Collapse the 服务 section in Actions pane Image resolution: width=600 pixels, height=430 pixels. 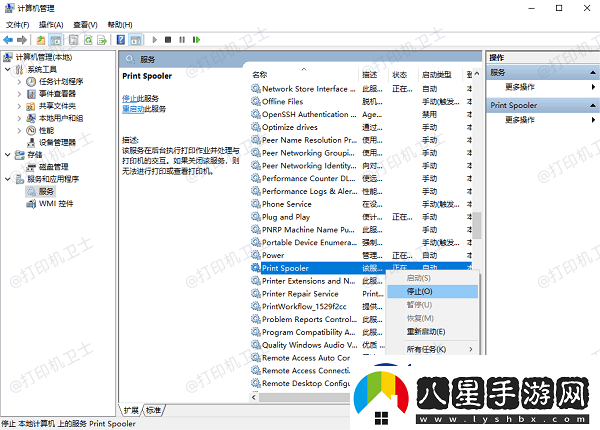point(593,72)
